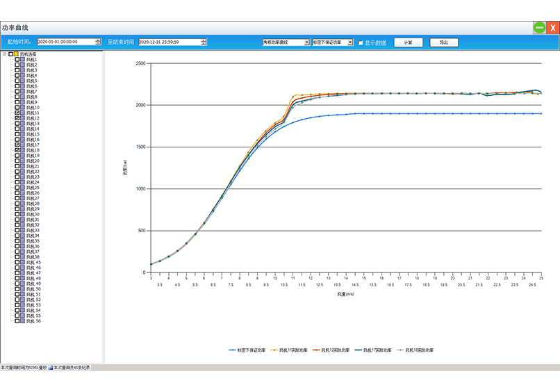This screenshot has height=392, width=560.
Task: Click the blue icon next to 风机 48
Action: click(22, 278)
